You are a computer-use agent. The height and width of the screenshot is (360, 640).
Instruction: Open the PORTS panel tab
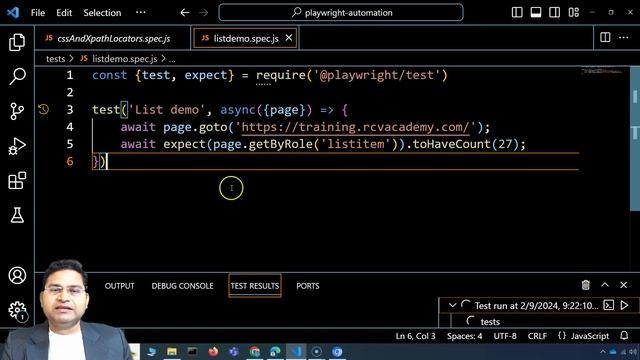pos(308,286)
